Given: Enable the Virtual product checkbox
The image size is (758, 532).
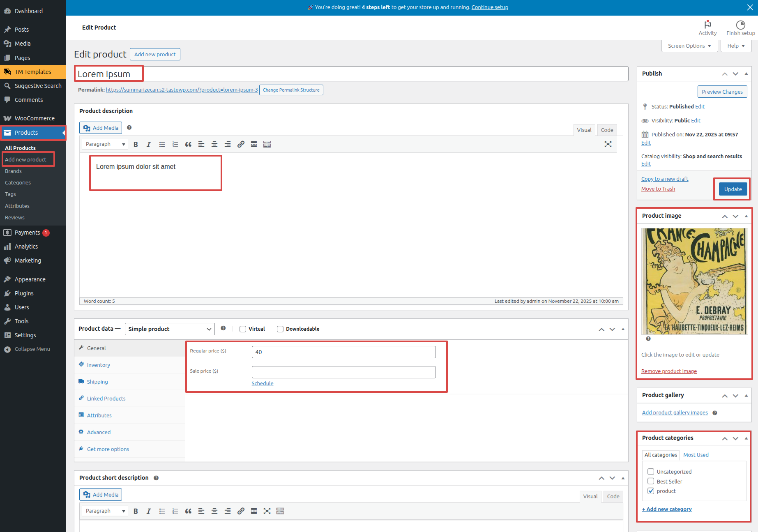Looking at the screenshot, I should coord(243,329).
